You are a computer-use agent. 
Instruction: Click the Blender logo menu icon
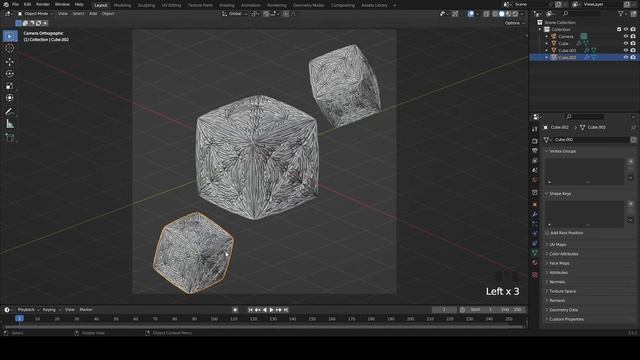click(x=6, y=4)
